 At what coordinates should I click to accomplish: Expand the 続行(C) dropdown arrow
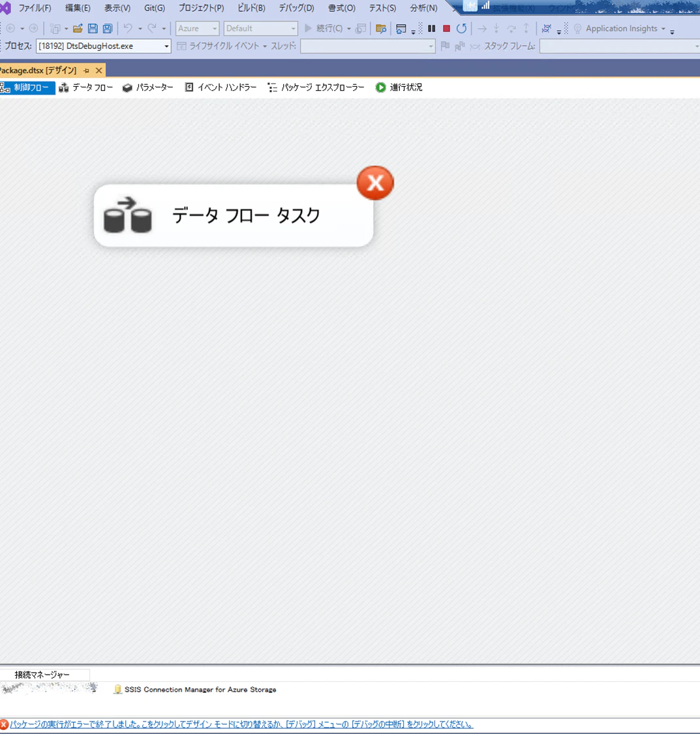tap(348, 29)
